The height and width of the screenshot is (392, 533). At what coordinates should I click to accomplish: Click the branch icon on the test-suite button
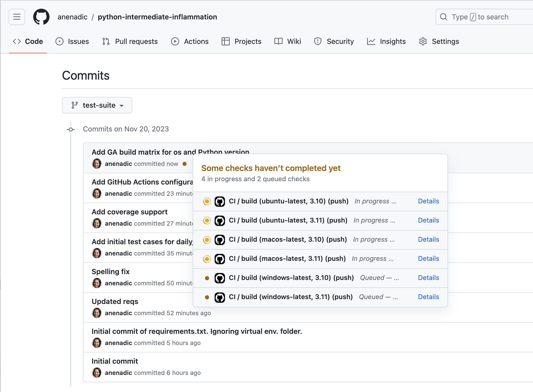75,105
